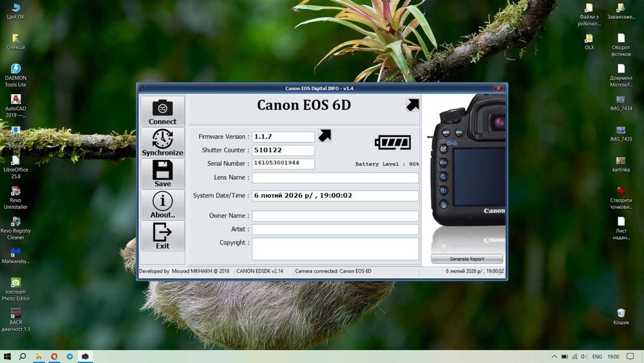Click the taskbar clock showing 19:00
644x363 pixels.
click(613, 357)
